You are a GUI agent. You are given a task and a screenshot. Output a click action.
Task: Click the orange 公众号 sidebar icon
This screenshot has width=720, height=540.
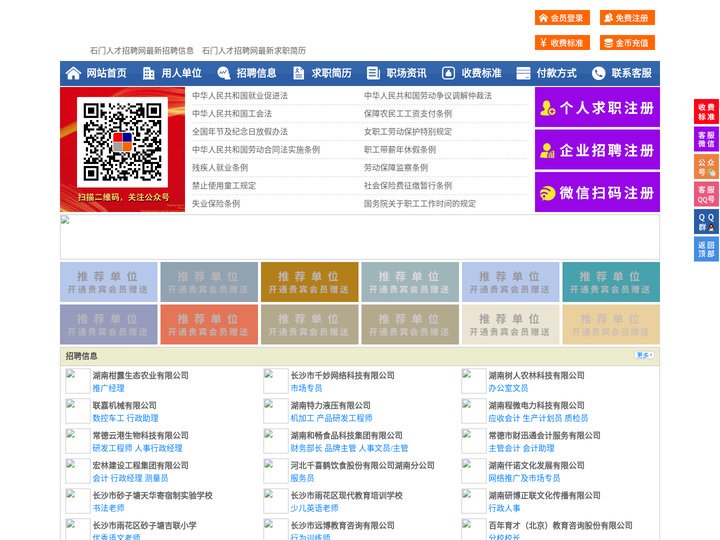[x=706, y=167]
